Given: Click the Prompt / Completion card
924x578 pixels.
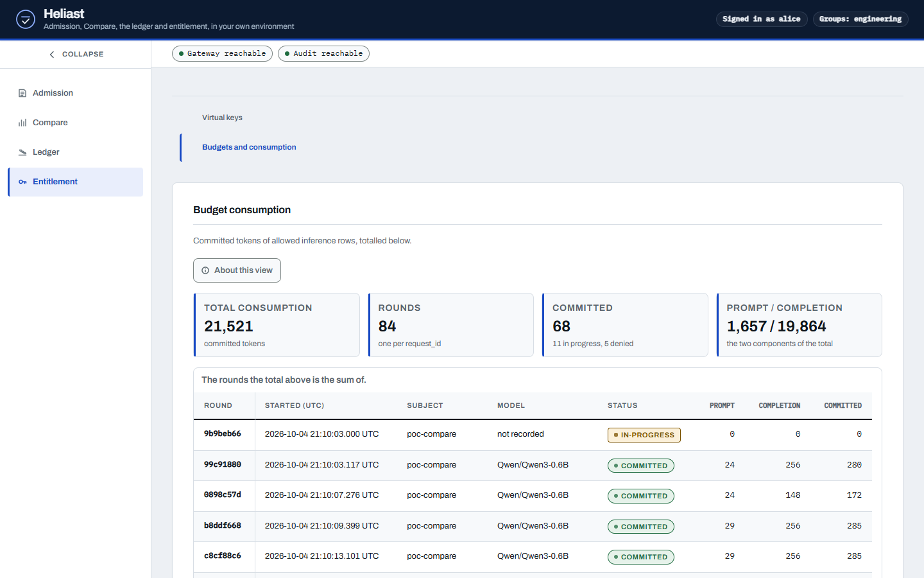Looking at the screenshot, I should click(800, 325).
